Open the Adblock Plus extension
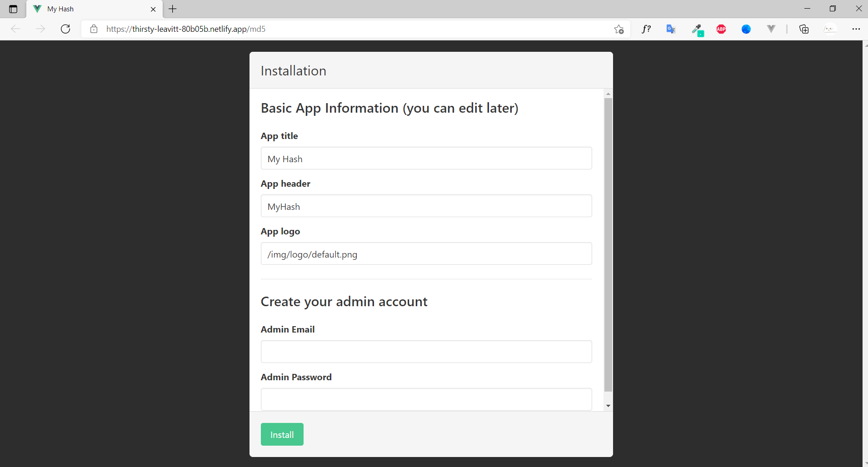 721,29
